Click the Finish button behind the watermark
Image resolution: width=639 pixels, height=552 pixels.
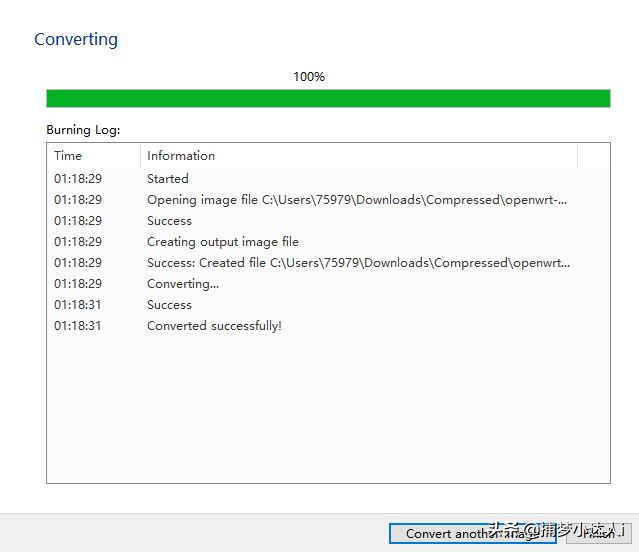pyautogui.click(x=599, y=533)
